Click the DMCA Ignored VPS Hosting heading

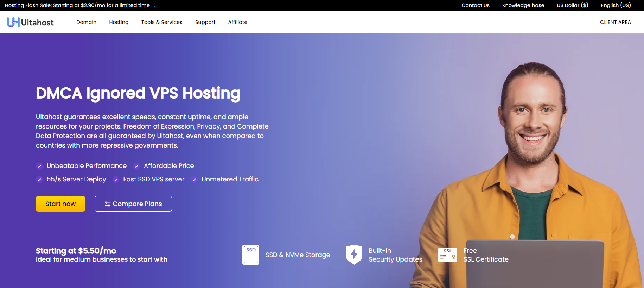pyautogui.click(x=138, y=93)
